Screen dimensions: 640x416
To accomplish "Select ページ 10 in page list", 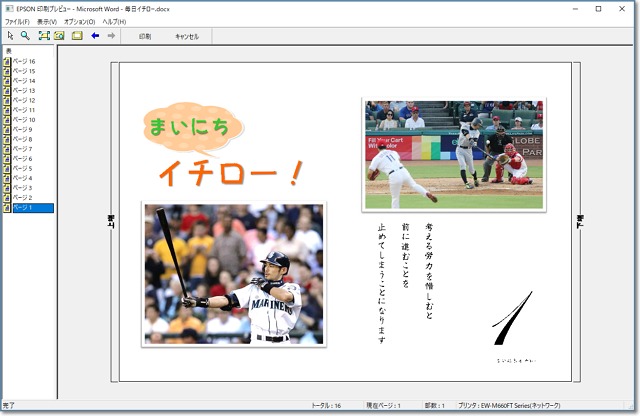I will pyautogui.click(x=24, y=120).
